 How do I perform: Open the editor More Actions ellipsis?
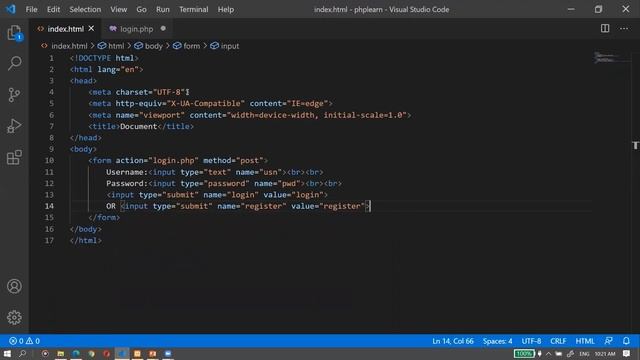[624, 29]
